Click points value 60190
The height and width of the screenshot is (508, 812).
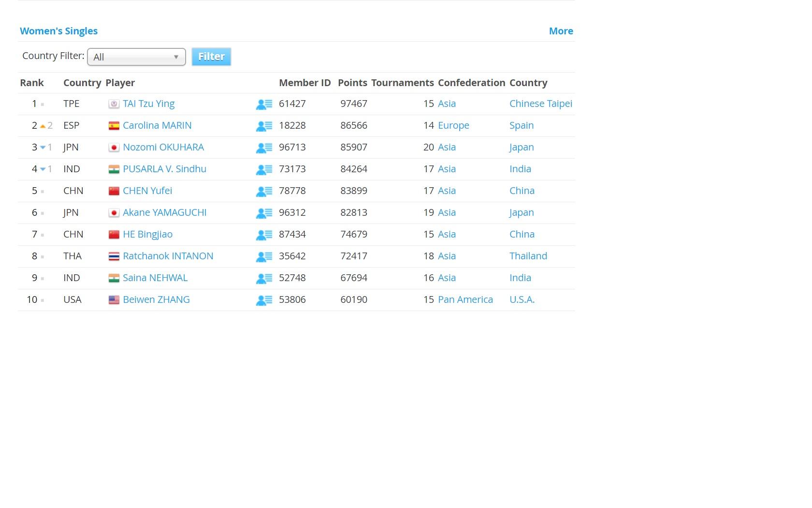pos(354,299)
